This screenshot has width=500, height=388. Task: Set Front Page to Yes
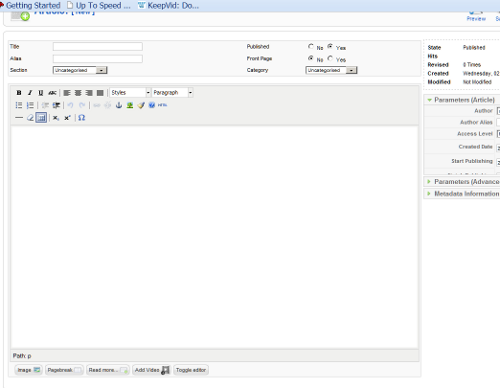point(330,58)
